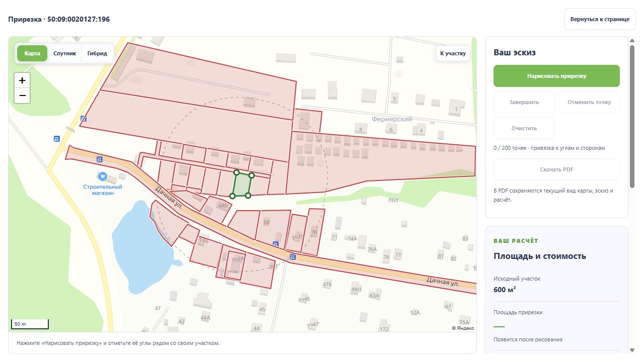Switch map to Гибрид view
The height and width of the screenshot is (362, 644).
(97, 53)
